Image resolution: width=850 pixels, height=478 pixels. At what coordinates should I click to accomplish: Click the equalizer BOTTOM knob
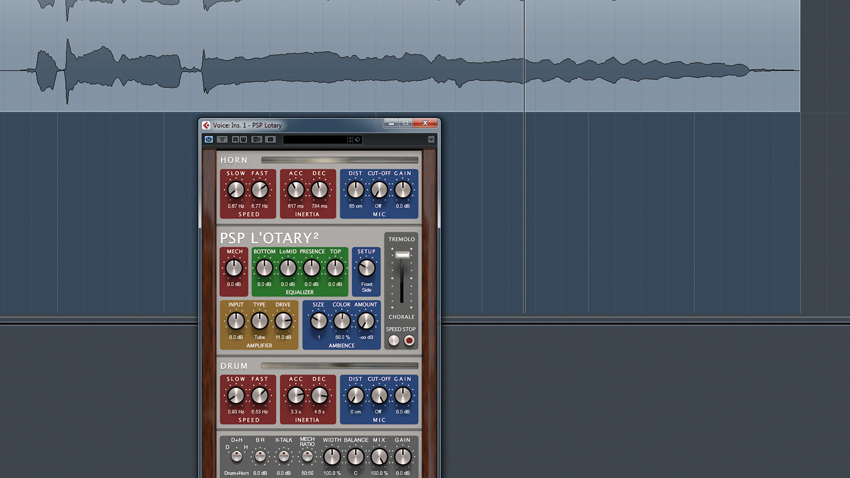264,268
